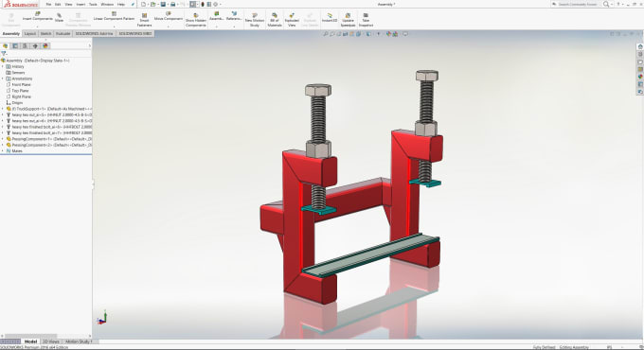Open the Assembly Features dropdown arrow

point(216,26)
